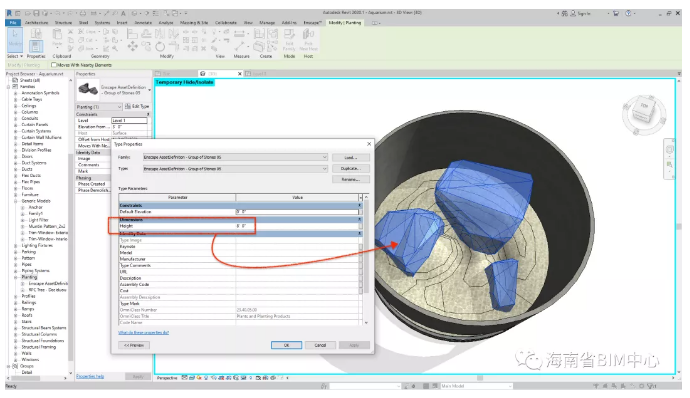The width and height of the screenshot is (690, 398).
Task: Click the OK button in Type Properties
Action: 286,345
